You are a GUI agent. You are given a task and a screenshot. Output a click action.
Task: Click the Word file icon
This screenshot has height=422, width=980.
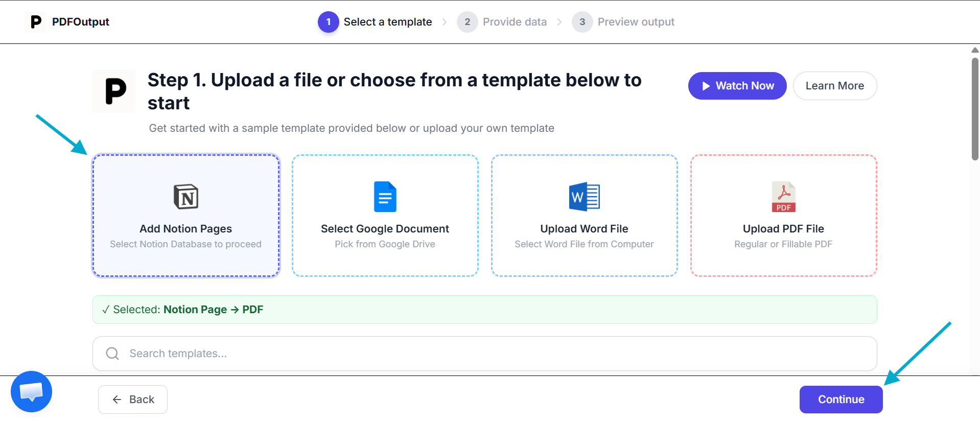coord(585,197)
